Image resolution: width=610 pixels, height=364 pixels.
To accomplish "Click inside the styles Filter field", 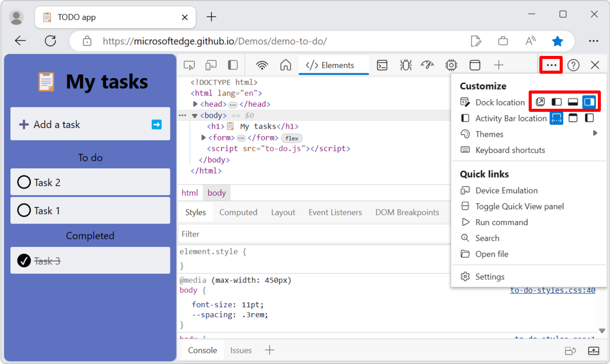I will pos(229,234).
